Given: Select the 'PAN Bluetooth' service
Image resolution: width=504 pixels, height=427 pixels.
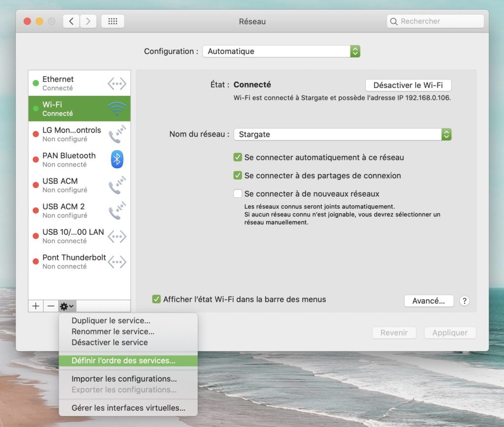Looking at the screenshot, I should pyautogui.click(x=79, y=160).
